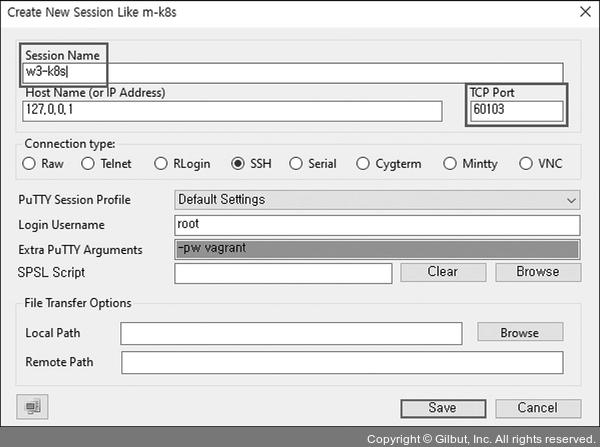Click the Login Username field
Viewport: 600px width, 447px height.
tap(377, 225)
